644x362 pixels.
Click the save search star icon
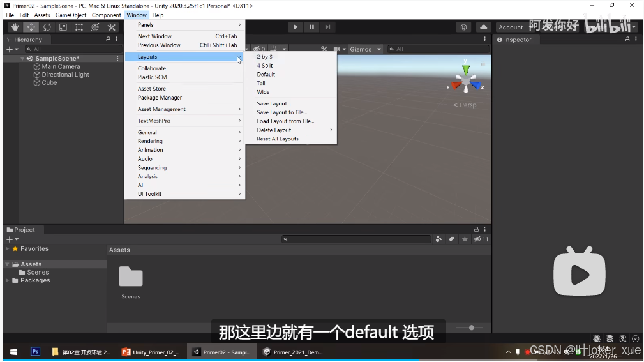coord(465,239)
